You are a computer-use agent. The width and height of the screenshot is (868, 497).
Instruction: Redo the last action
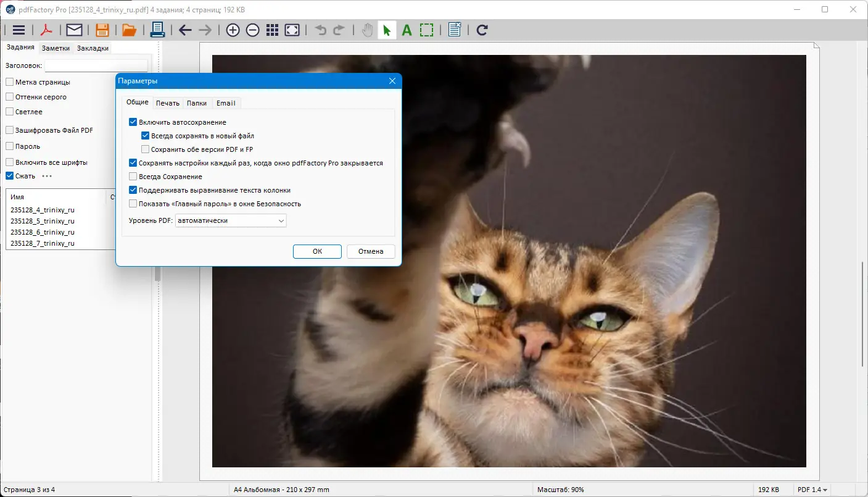339,30
